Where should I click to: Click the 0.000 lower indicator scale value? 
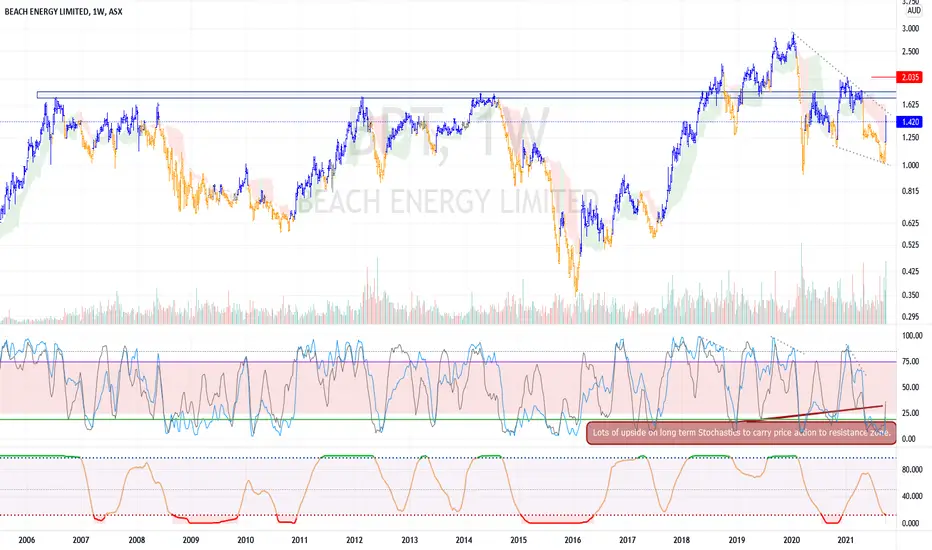pos(911,524)
